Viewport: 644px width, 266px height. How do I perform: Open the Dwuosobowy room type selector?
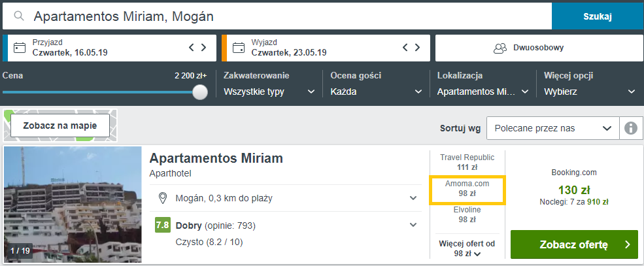(539, 48)
